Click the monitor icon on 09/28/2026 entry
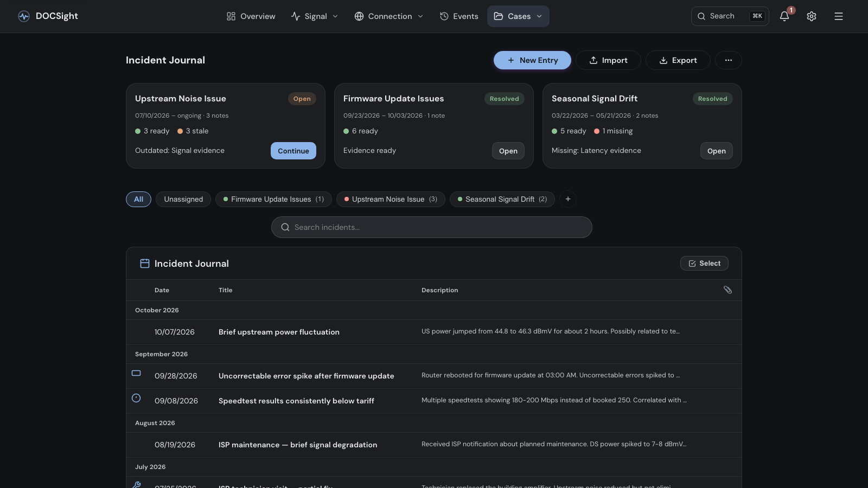Image resolution: width=868 pixels, height=488 pixels. point(136,373)
